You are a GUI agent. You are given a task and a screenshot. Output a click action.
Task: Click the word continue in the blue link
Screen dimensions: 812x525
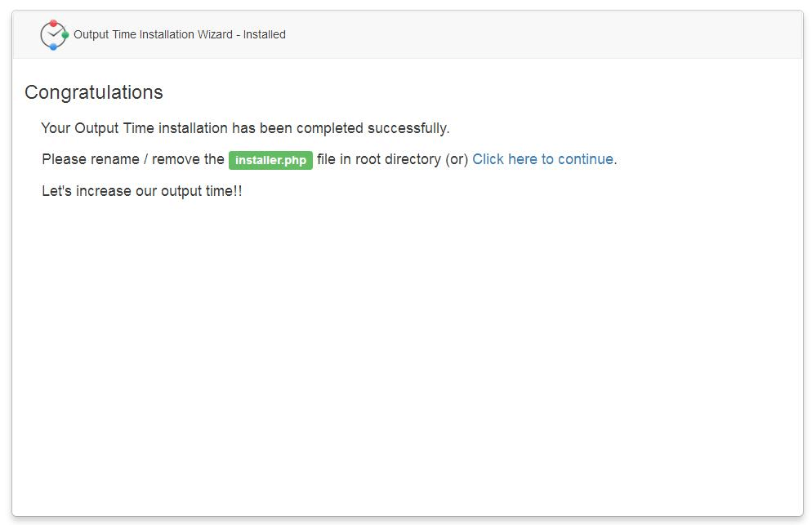tap(586, 159)
